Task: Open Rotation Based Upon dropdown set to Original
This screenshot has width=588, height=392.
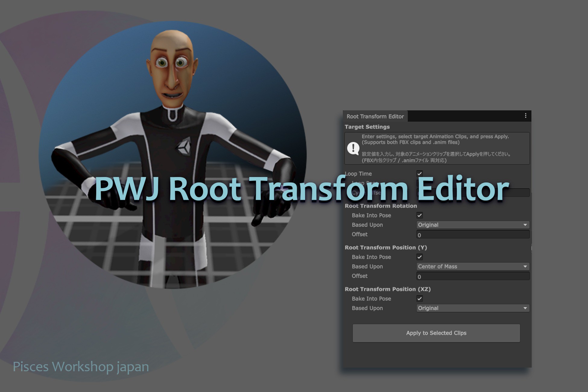Action: click(x=473, y=225)
